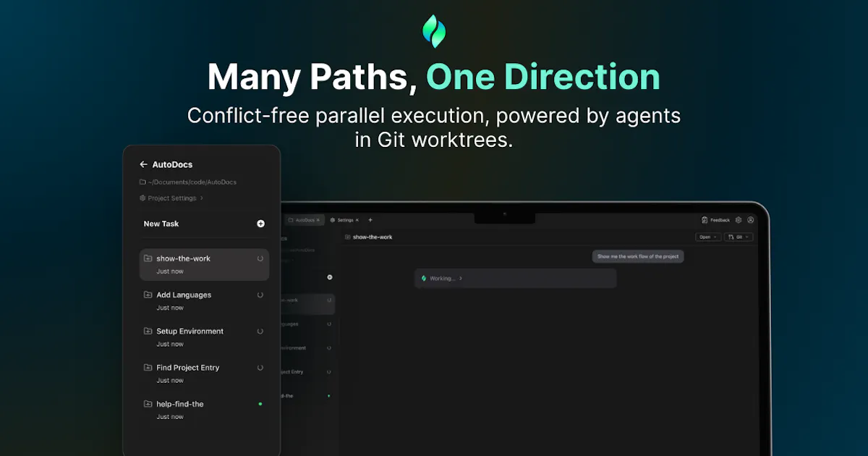The image size is (868, 456).
Task: Select the Add Languages task
Action: pos(204,300)
